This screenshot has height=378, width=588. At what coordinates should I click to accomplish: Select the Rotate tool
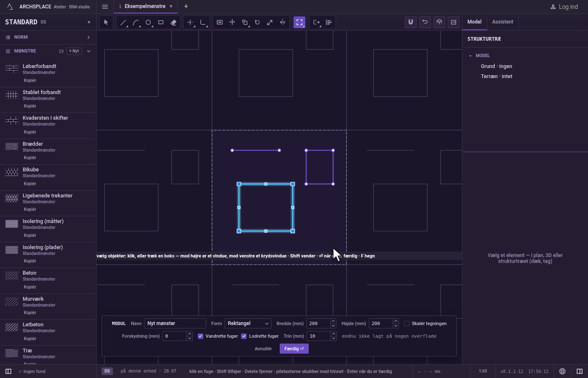tap(257, 22)
